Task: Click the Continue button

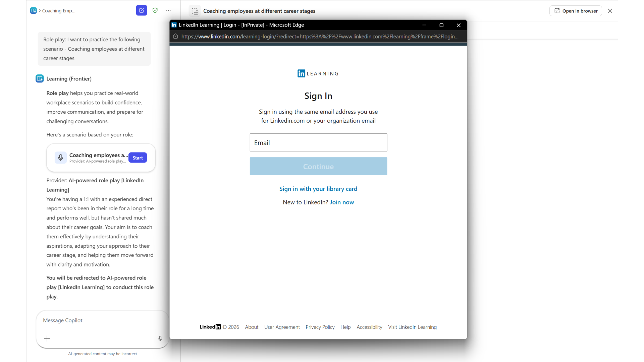Action: pos(318,166)
